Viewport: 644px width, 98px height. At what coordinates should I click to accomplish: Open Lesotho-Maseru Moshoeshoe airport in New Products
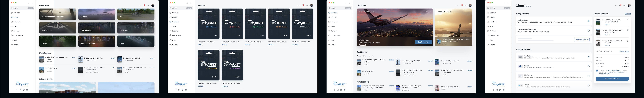coord(375,88)
